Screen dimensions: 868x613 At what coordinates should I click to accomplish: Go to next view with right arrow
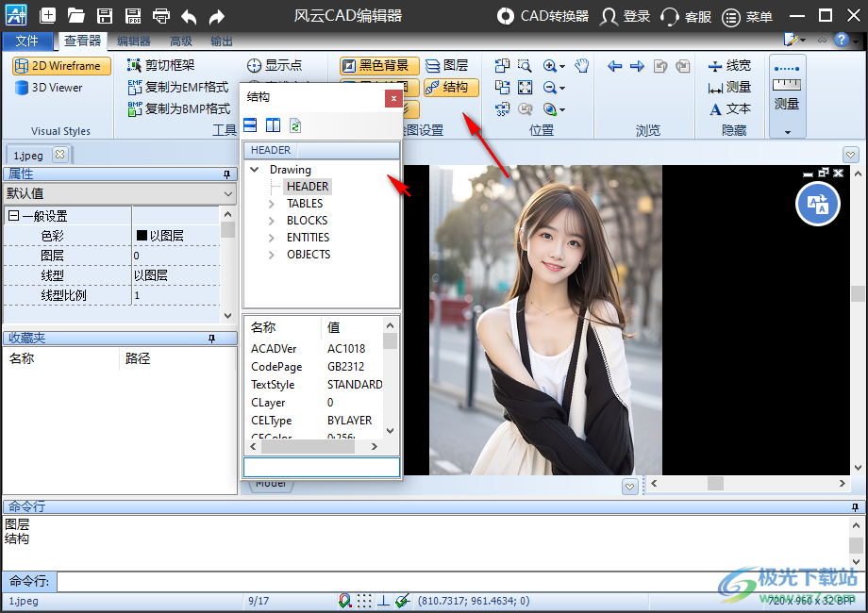pyautogui.click(x=637, y=66)
